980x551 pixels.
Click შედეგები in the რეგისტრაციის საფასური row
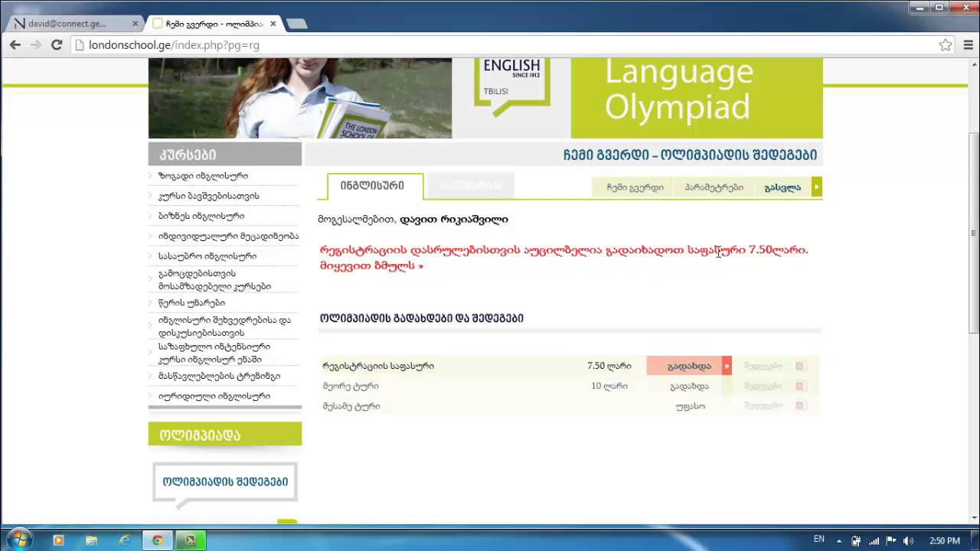click(x=763, y=366)
